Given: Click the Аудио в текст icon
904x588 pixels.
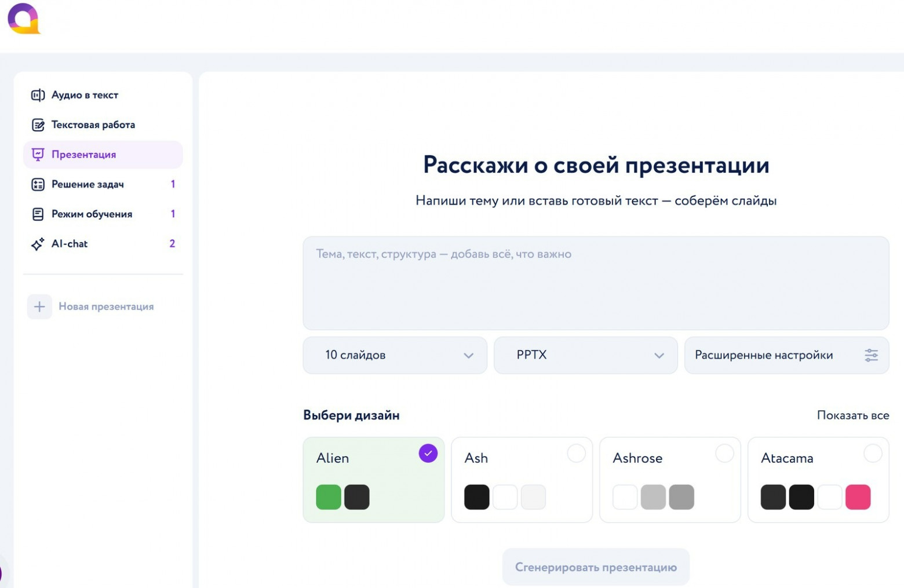Looking at the screenshot, I should coord(38,95).
